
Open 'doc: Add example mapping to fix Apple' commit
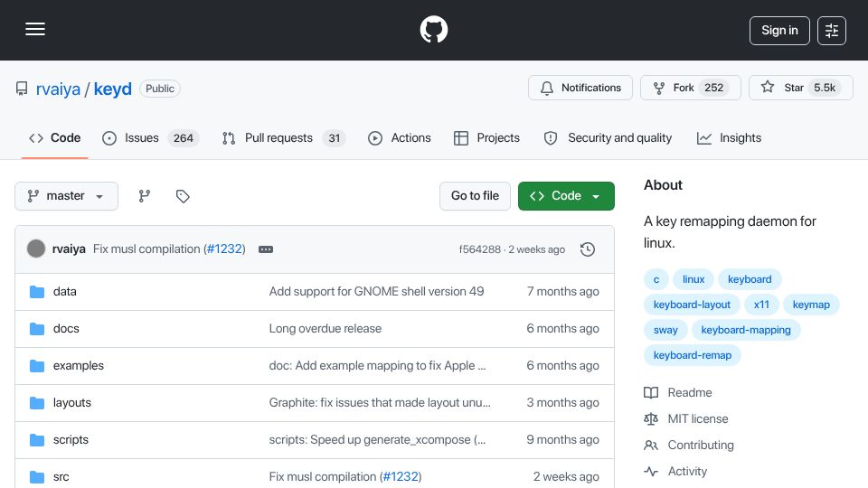(x=378, y=366)
